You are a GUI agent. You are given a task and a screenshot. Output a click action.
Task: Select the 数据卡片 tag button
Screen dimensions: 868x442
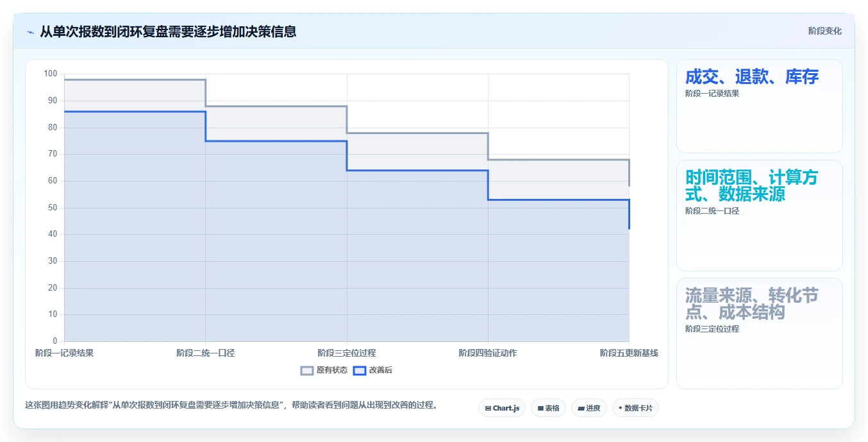click(635, 408)
